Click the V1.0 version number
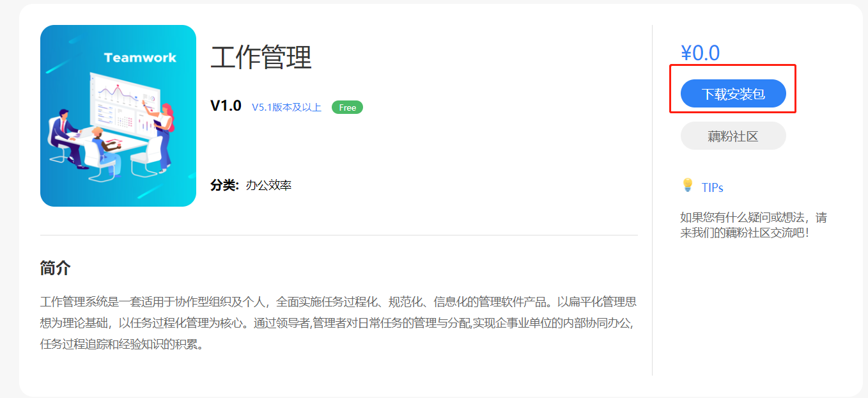Image resolution: width=868 pixels, height=398 pixels. click(x=226, y=106)
